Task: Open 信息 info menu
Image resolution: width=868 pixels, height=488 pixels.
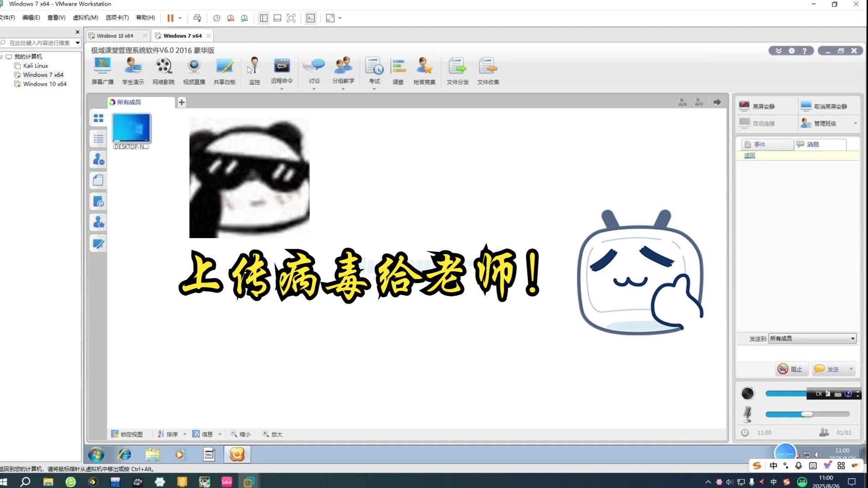Action: 203,434
